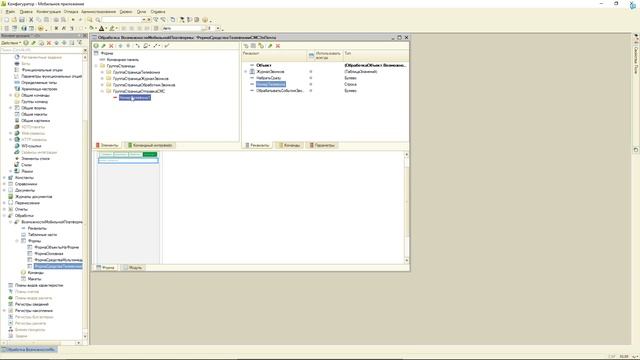Select Табличные части in configuration tree
640x360 pixels.
(42, 235)
